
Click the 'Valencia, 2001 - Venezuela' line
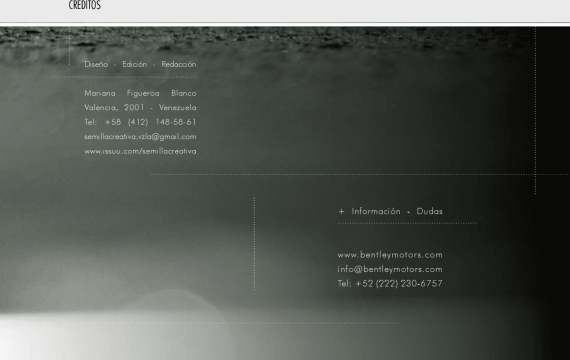point(140,108)
